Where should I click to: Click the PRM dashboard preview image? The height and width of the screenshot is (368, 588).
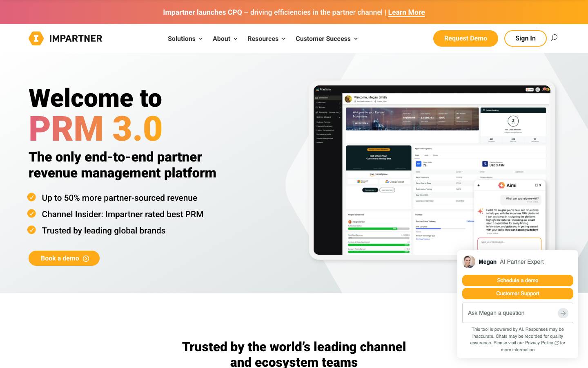pos(432,170)
